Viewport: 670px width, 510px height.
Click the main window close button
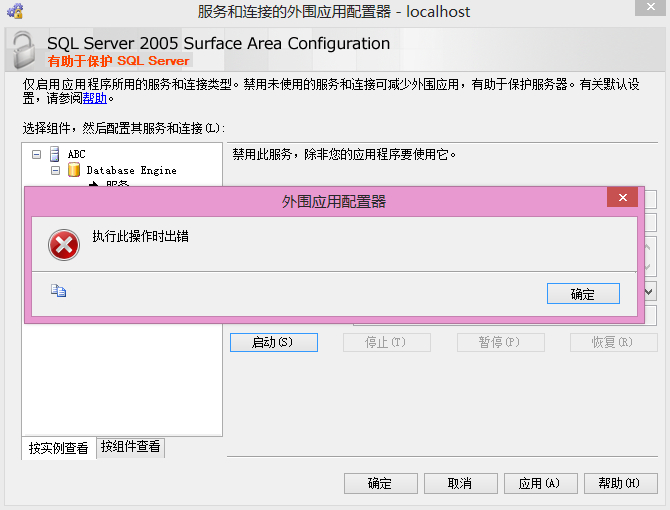coord(650,7)
